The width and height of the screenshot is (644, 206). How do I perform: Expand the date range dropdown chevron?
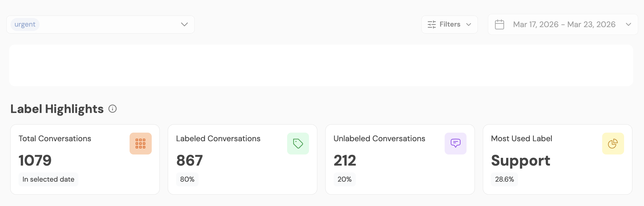628,24
